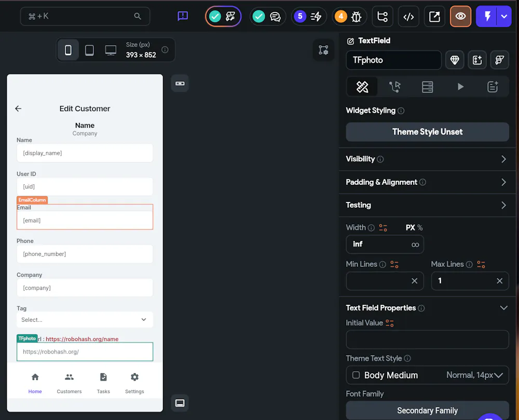Switch to the Documentation tab
This screenshot has width=519, height=420.
pos(493,87)
